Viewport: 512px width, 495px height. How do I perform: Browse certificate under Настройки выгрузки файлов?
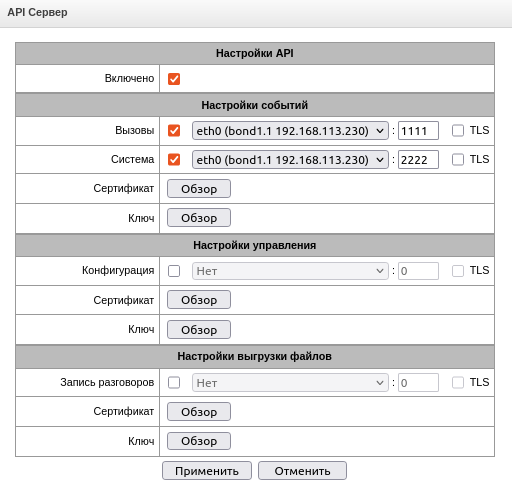(199, 412)
